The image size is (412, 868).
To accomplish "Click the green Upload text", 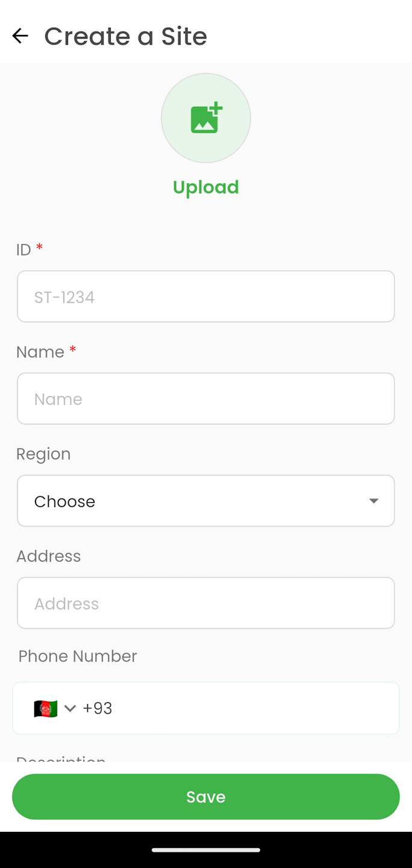I will pos(206,187).
